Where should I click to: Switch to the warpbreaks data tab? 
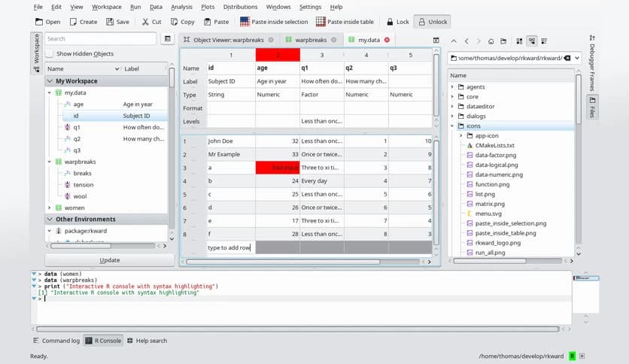(311, 40)
